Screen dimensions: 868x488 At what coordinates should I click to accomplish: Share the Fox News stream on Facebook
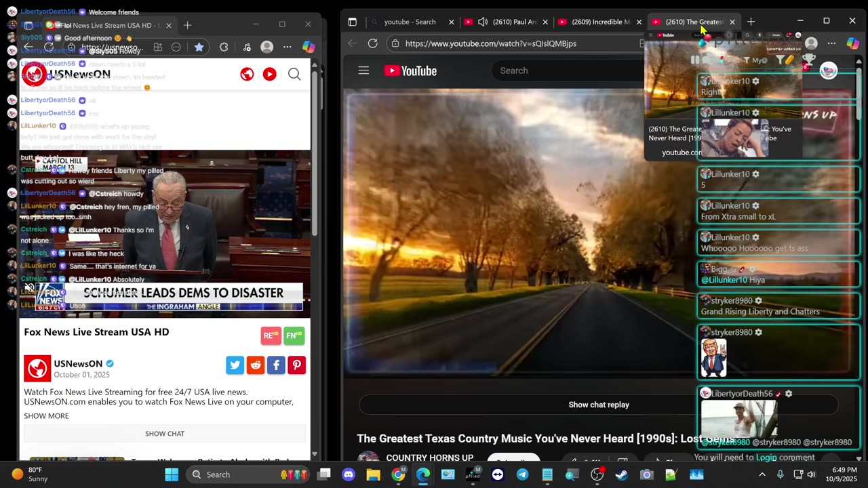(x=276, y=365)
